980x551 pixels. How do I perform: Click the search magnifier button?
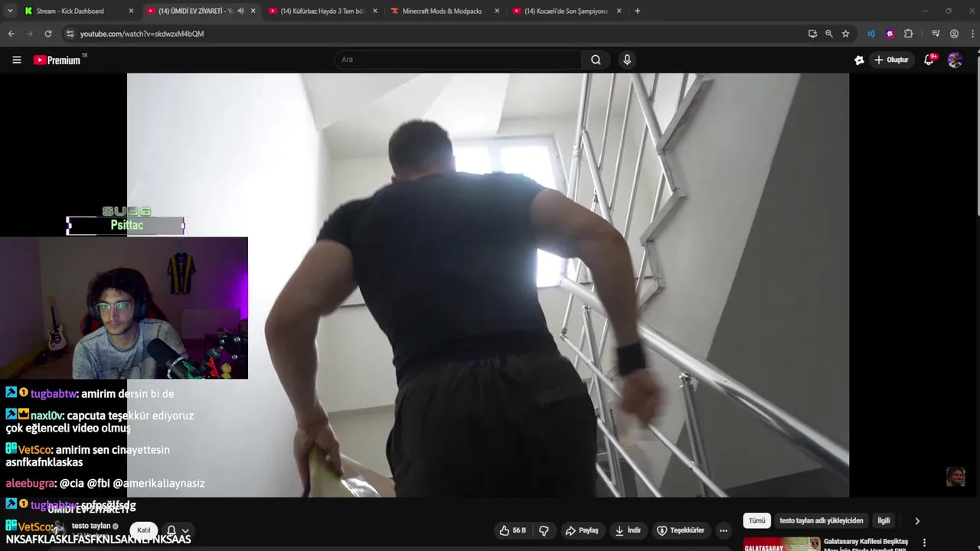[596, 60]
